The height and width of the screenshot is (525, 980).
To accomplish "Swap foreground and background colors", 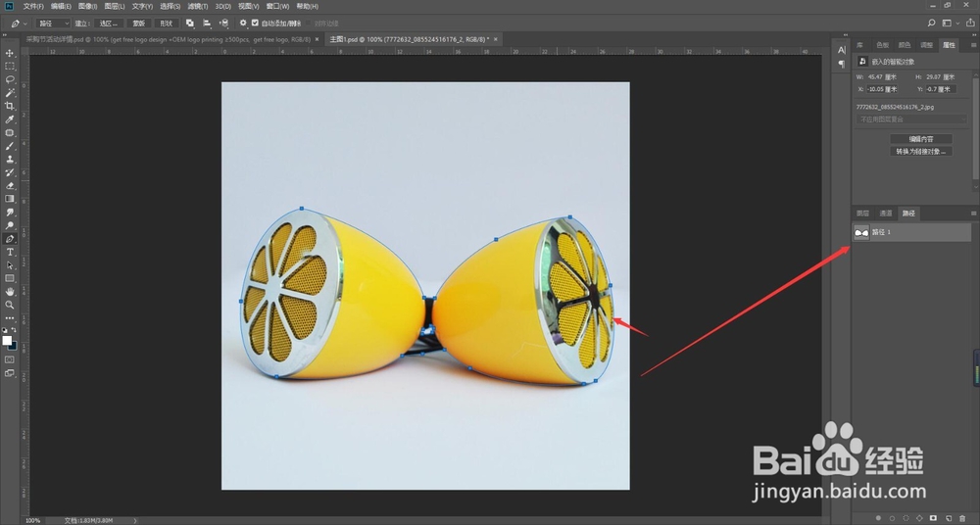I will 15,330.
